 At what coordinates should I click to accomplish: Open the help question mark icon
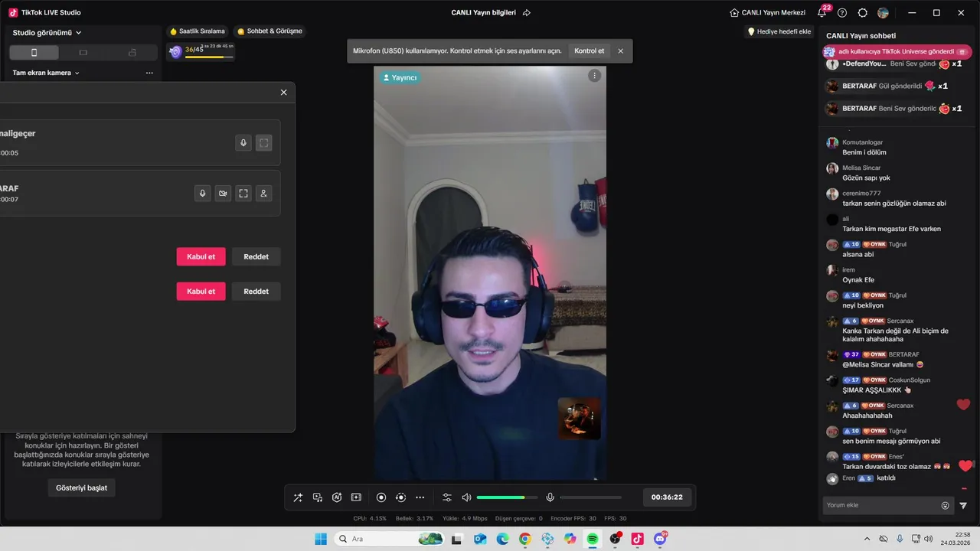(x=842, y=13)
